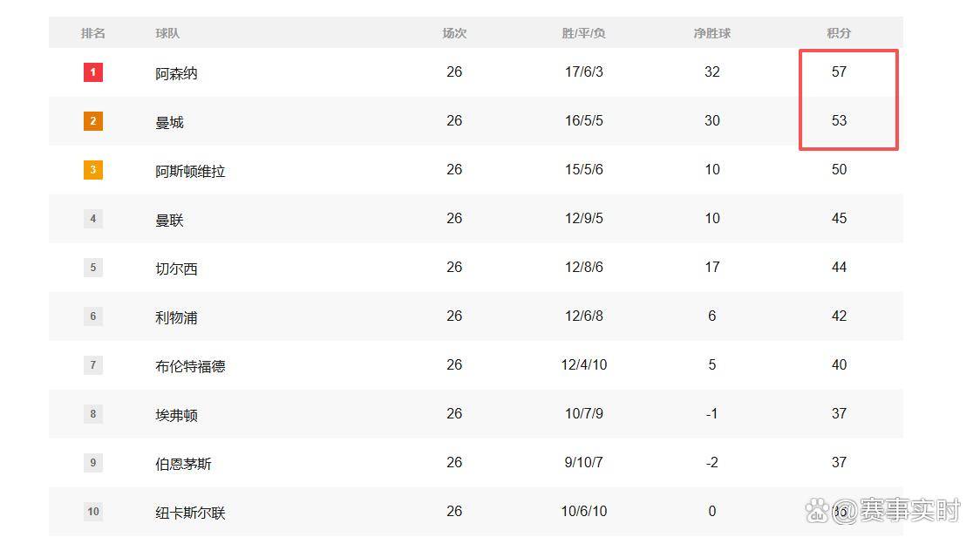The height and width of the screenshot is (544, 980).
Task: Click the rank 7 badge
Action: 93,365
